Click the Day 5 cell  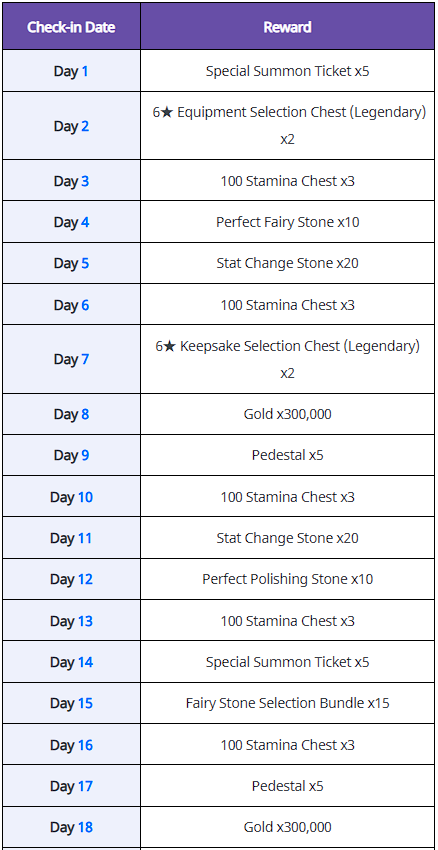tap(71, 263)
